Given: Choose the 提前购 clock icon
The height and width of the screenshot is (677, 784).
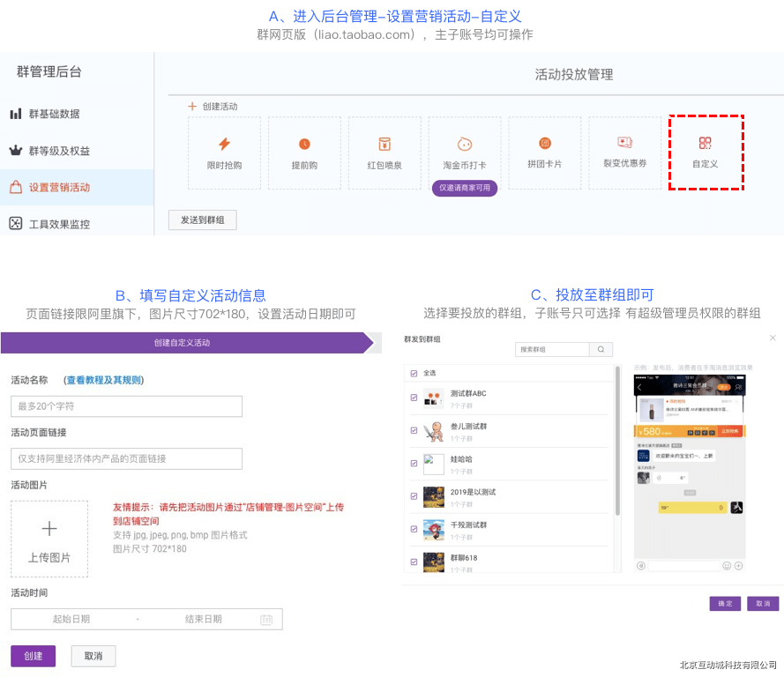Looking at the screenshot, I should (304, 144).
